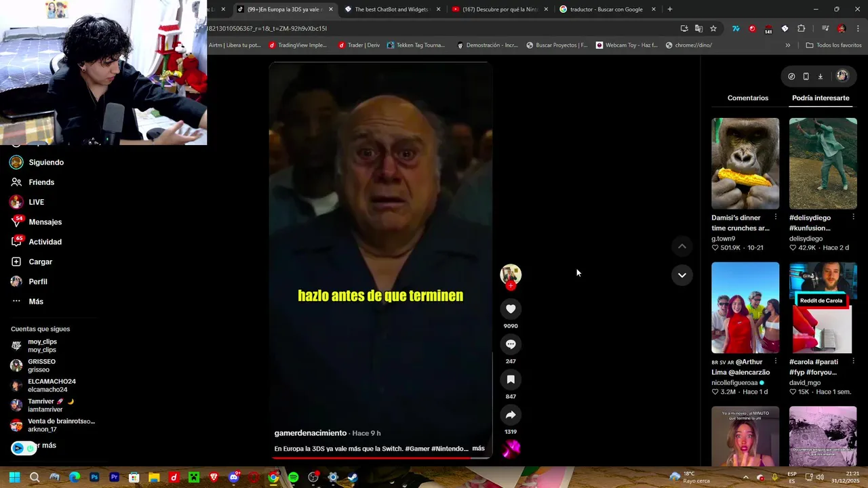Open Siguiendo feed in sidebar
Viewport: 868px width, 488px height.
45,163
